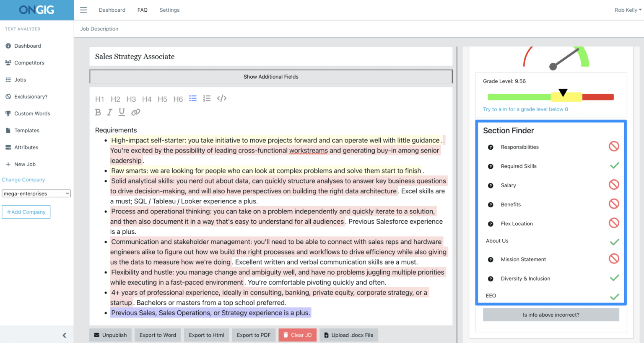The width and height of the screenshot is (644, 343).
Task: Click the question mark beside Salary
Action: click(x=491, y=185)
